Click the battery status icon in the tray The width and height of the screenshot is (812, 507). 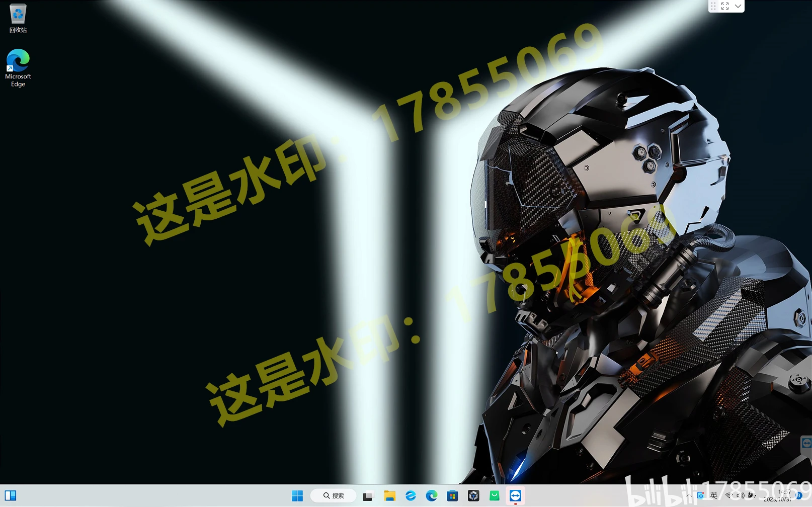click(x=752, y=496)
